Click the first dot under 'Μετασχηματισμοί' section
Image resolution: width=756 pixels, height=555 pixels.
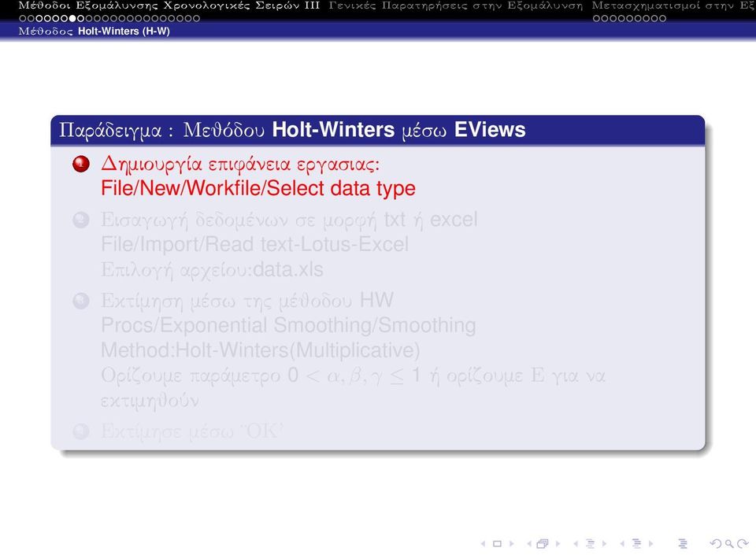tap(596, 18)
